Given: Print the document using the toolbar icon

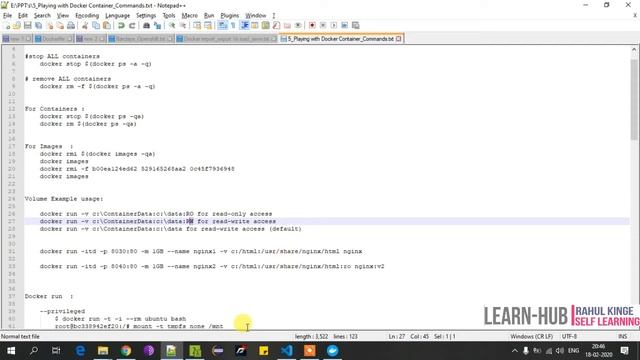Looking at the screenshot, I should pos(71,25).
